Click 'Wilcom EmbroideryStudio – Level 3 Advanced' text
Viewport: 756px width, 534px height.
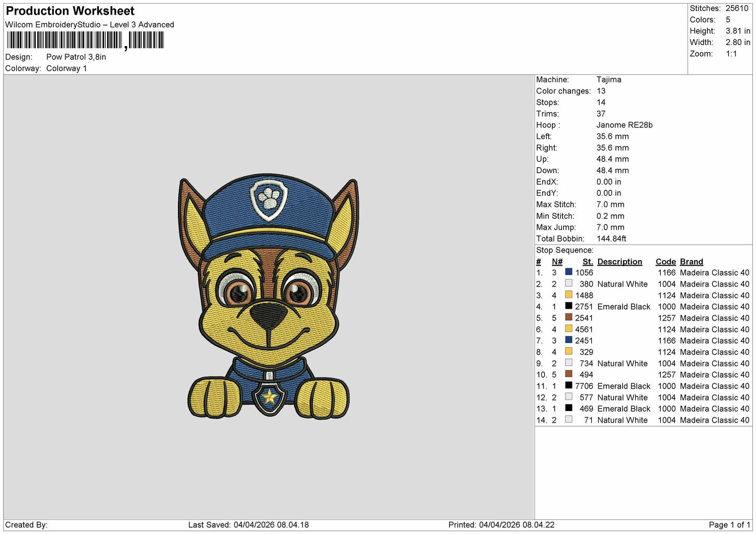[89, 25]
